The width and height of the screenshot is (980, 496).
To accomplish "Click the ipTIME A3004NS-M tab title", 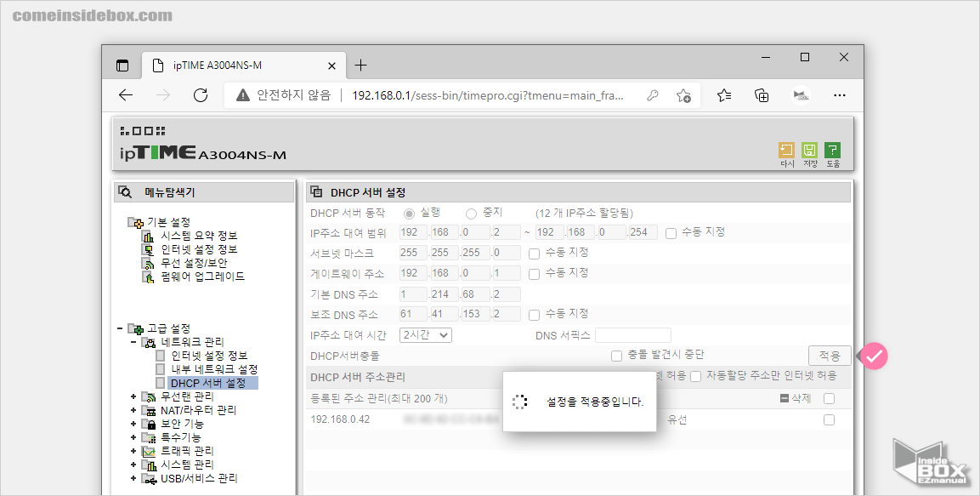I will pyautogui.click(x=218, y=65).
